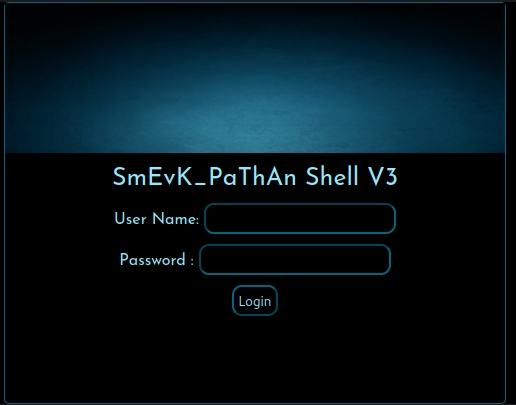Click the colon after the Password label

(192, 262)
